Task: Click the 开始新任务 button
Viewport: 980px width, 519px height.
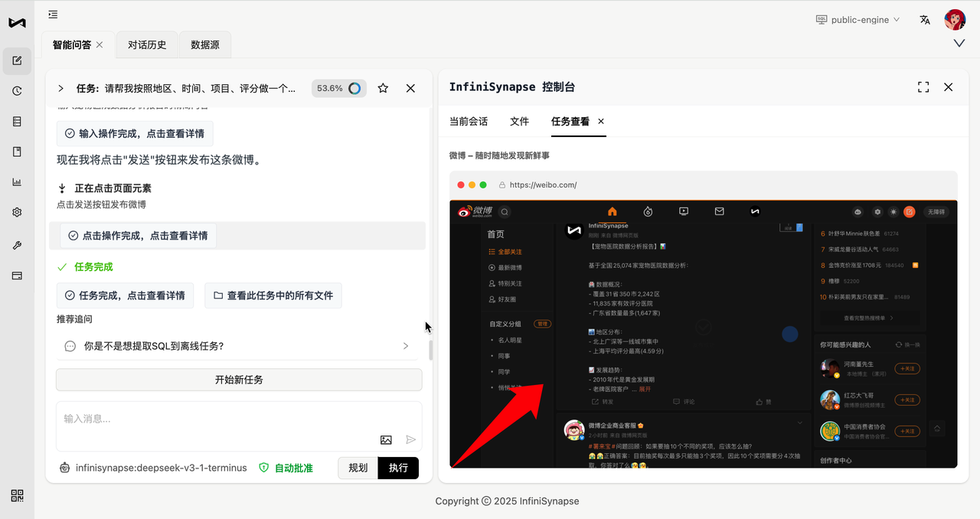Action: tap(239, 380)
